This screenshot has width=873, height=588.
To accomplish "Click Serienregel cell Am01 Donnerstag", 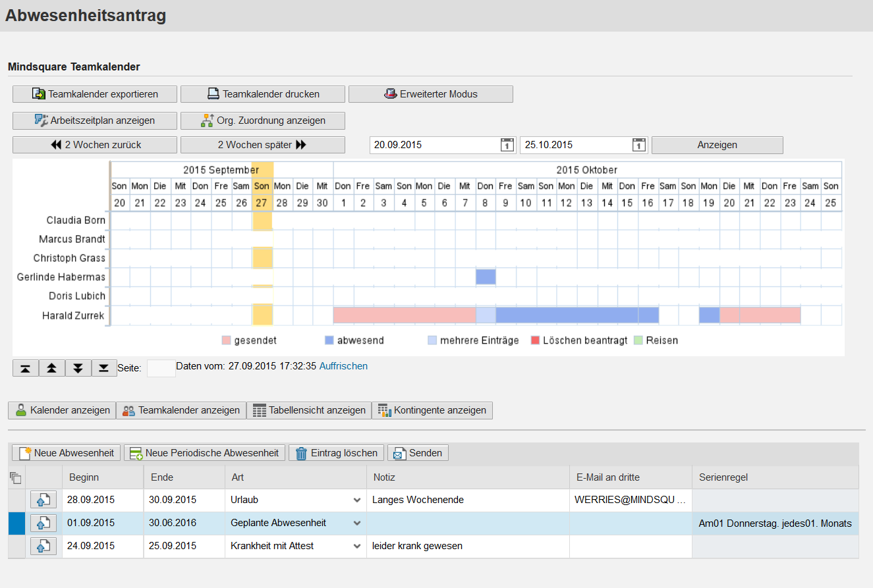I will (775, 523).
